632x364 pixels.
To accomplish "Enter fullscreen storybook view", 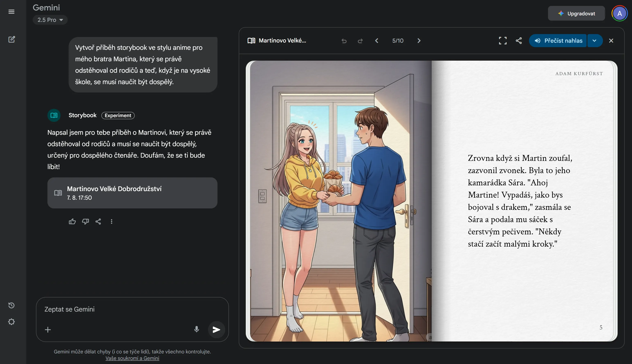I will click(503, 40).
